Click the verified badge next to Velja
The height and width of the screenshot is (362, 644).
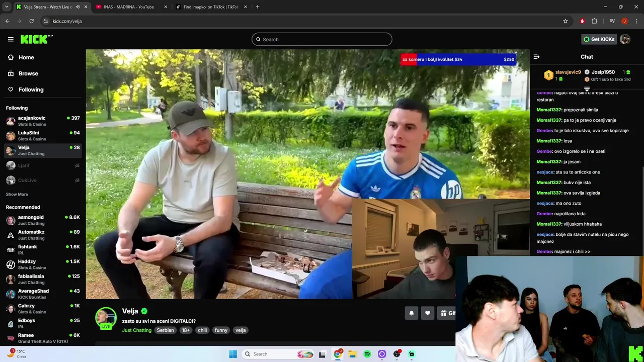tap(144, 311)
